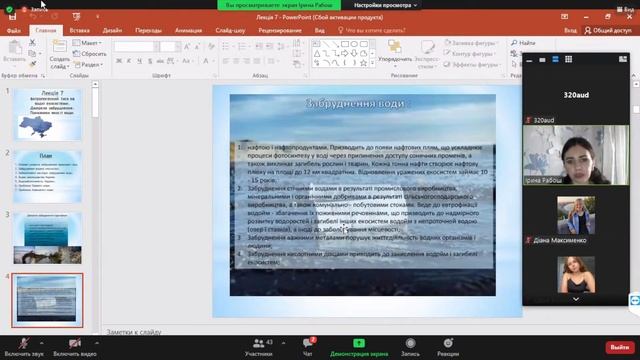Click the Что вы хотите сделать search box
640x360 pixels.
click(x=371, y=31)
